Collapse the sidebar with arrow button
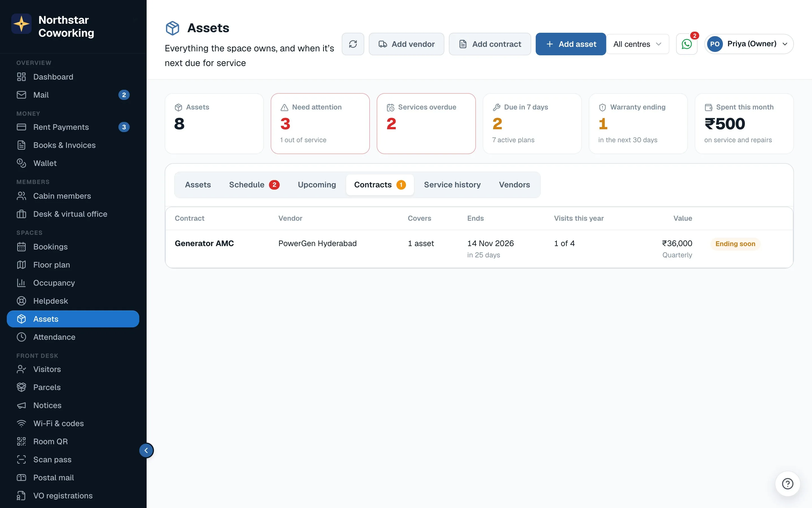This screenshot has width=812, height=508. click(x=146, y=450)
